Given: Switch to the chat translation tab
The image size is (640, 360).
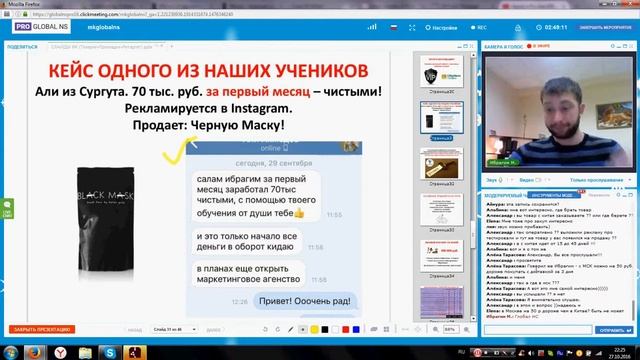Looking at the screenshot, I should 598,195.
